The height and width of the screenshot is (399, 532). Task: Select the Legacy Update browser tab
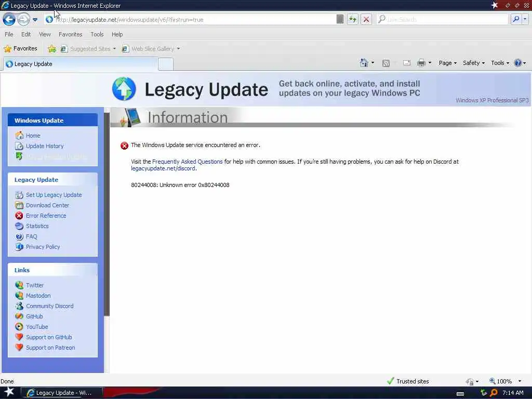81,64
